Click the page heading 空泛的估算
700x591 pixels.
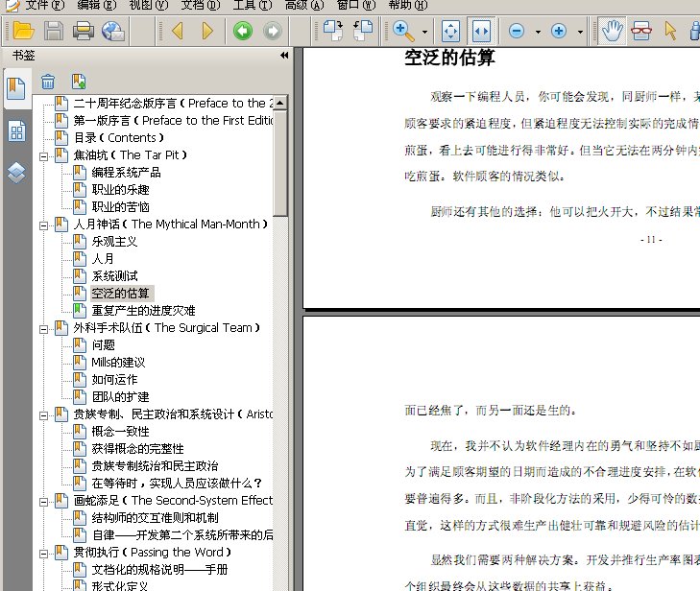[x=449, y=58]
